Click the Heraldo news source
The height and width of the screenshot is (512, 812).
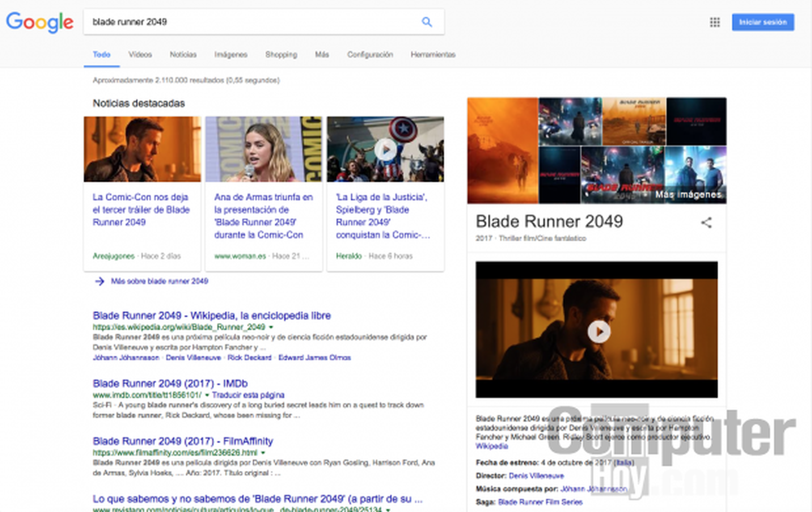(x=349, y=256)
